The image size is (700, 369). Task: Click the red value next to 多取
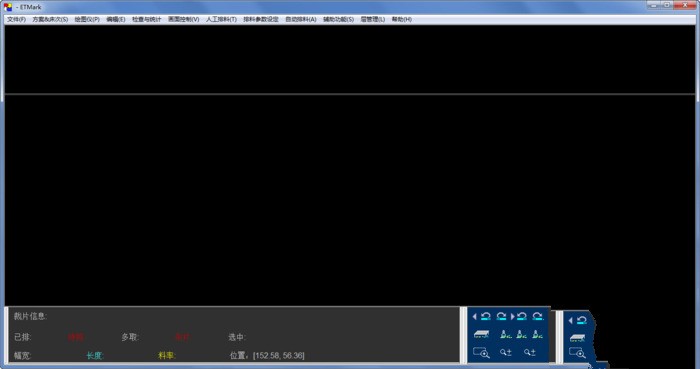(182, 337)
